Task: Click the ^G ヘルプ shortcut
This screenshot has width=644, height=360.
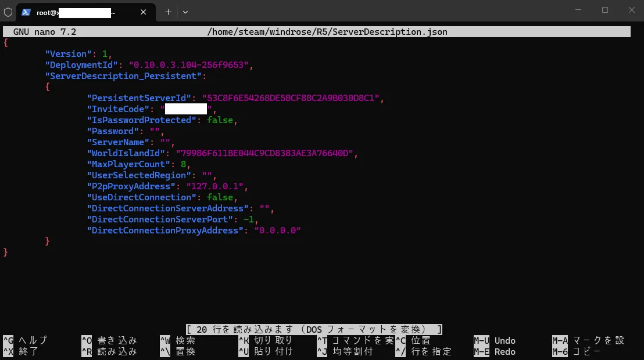Action: click(26, 341)
